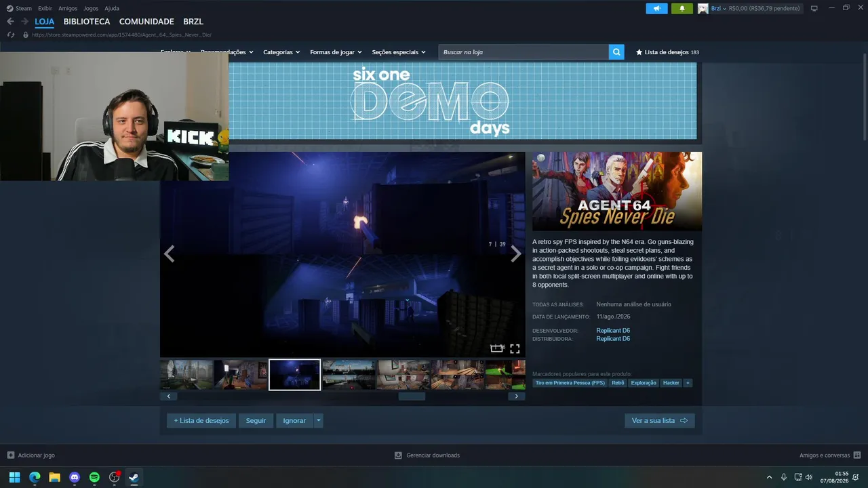The width and height of the screenshot is (868, 488).
Task: Click the Agent 64 Spies Never Die capsule image
Action: pos(617,191)
